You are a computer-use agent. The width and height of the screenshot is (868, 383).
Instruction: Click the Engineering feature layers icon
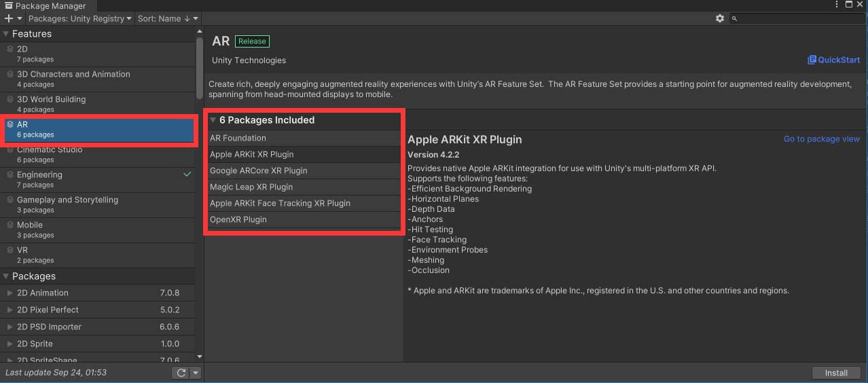click(10, 175)
